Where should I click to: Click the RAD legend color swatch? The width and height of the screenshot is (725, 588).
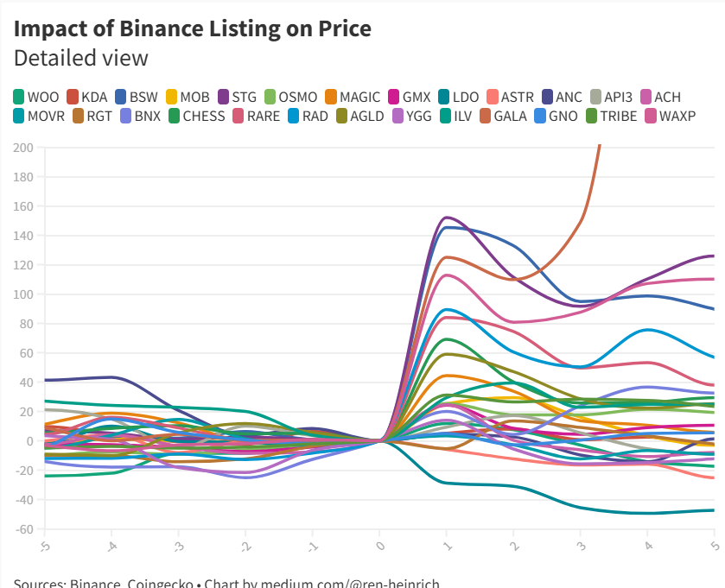tap(293, 116)
